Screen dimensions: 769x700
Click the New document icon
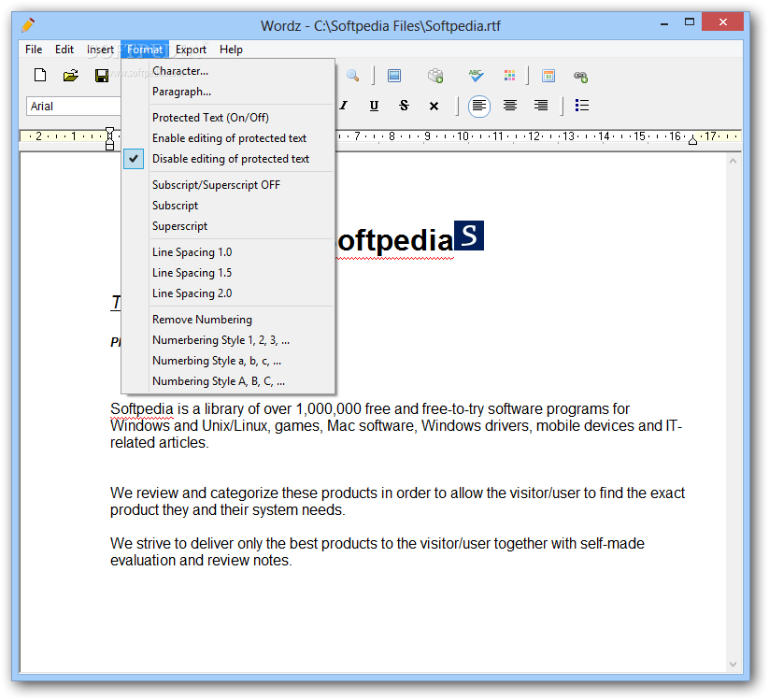pos(40,75)
